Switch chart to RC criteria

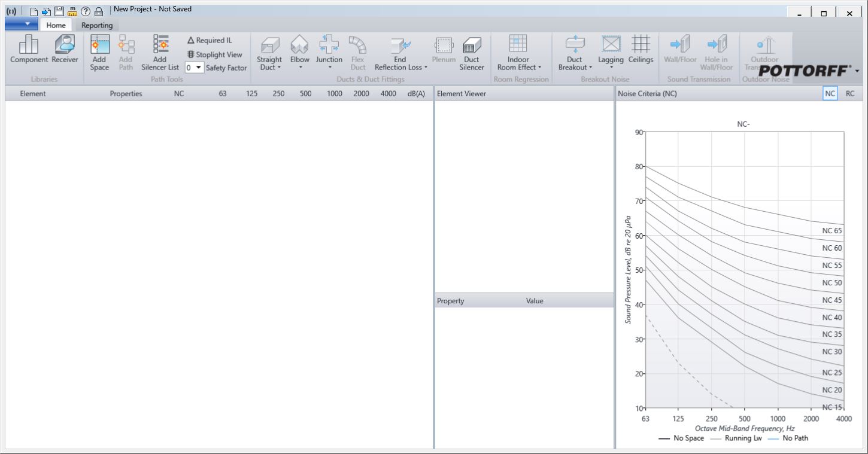coord(850,93)
